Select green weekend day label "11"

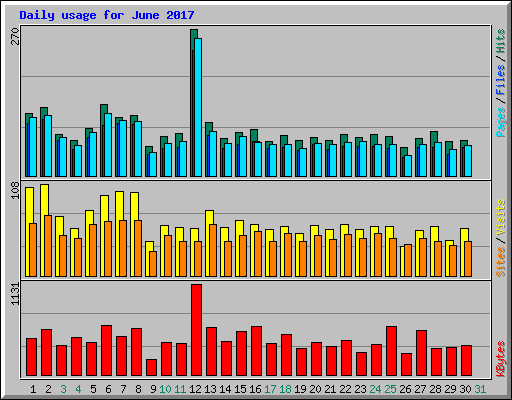point(180,389)
